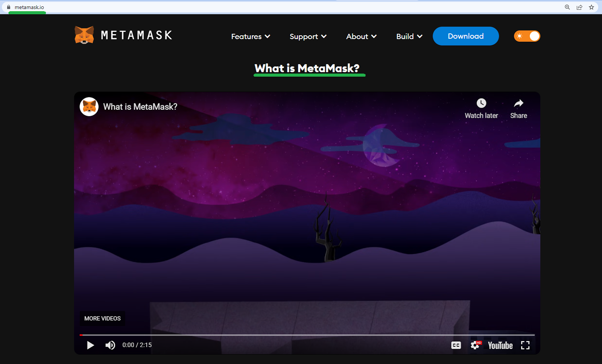Open browser zoom control icon
The image size is (602, 364).
coord(567,7)
